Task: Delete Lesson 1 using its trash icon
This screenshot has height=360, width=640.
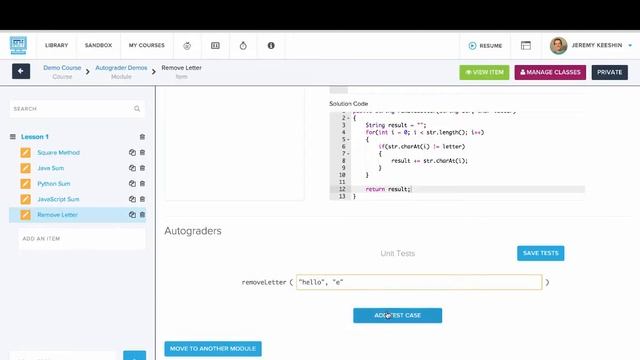Action: click(x=142, y=137)
